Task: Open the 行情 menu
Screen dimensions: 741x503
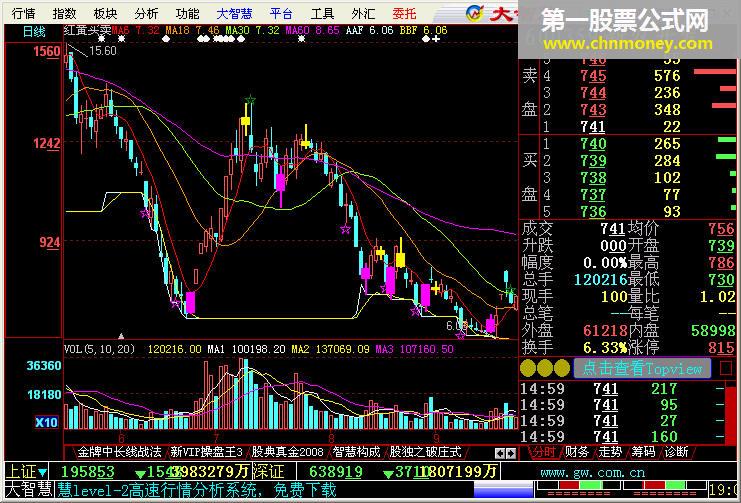Action: (x=23, y=13)
